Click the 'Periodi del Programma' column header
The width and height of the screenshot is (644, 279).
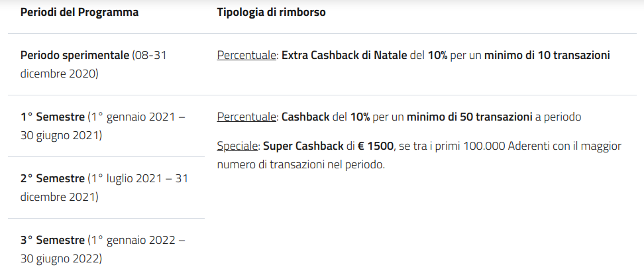[x=80, y=13]
